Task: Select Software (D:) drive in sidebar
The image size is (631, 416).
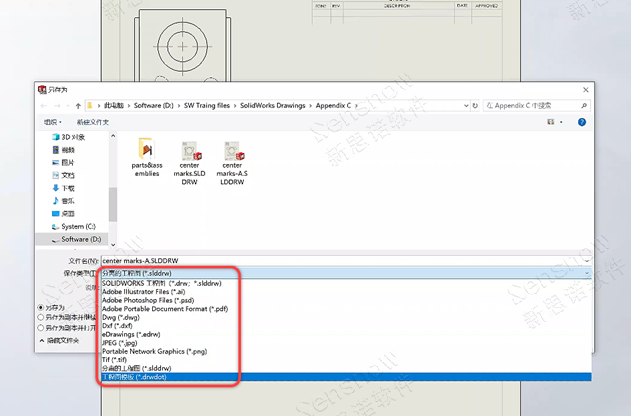Action: [80, 239]
